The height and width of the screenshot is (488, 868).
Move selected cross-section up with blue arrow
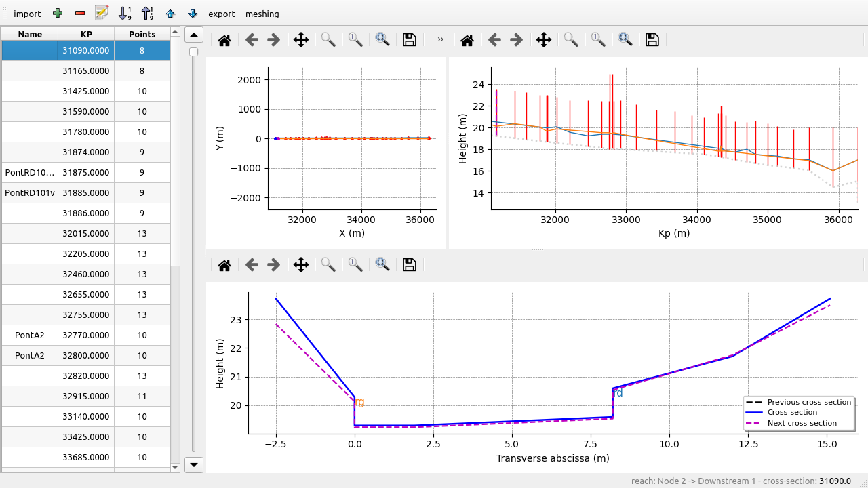click(x=170, y=14)
